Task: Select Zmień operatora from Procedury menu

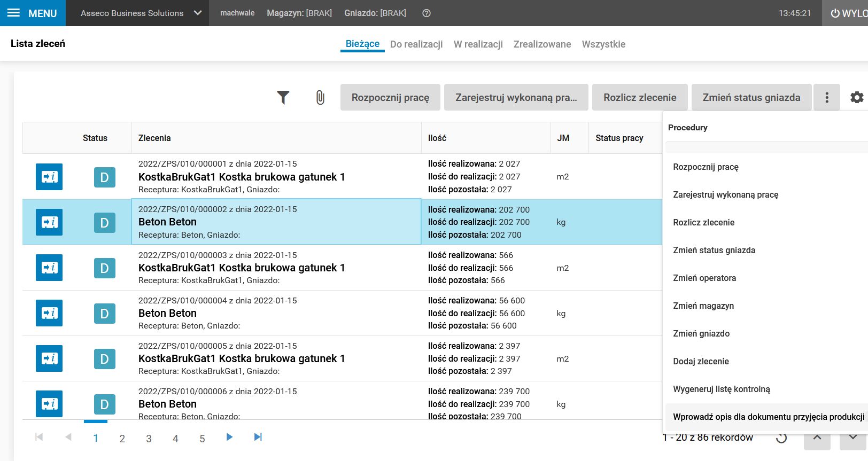Action: [704, 278]
